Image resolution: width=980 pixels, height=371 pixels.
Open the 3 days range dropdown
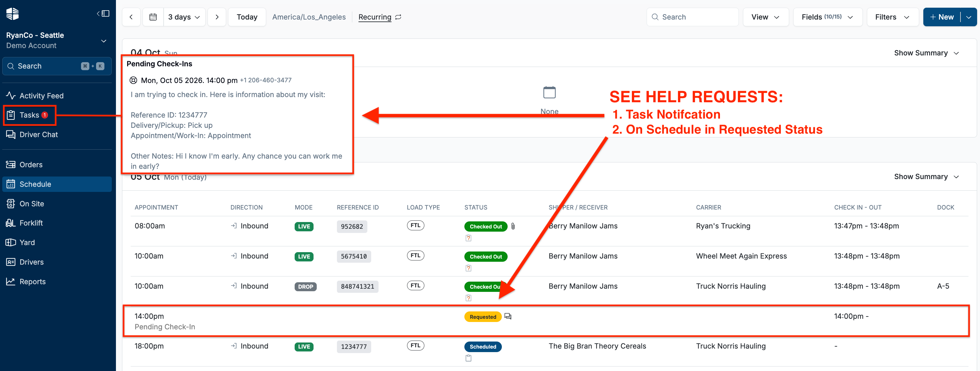[x=184, y=17]
